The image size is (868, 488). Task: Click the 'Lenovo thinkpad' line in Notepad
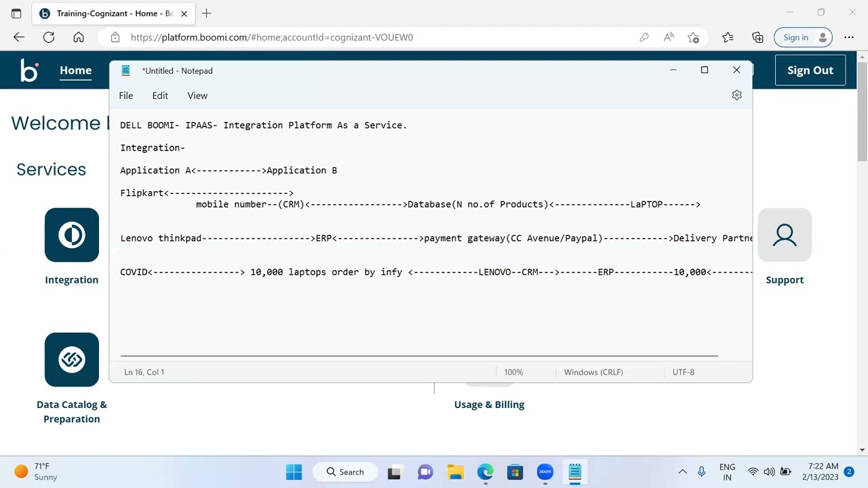click(436, 239)
